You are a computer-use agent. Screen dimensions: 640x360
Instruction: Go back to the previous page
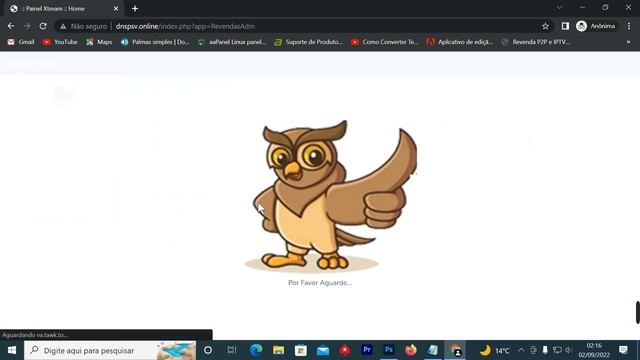click(x=11, y=26)
